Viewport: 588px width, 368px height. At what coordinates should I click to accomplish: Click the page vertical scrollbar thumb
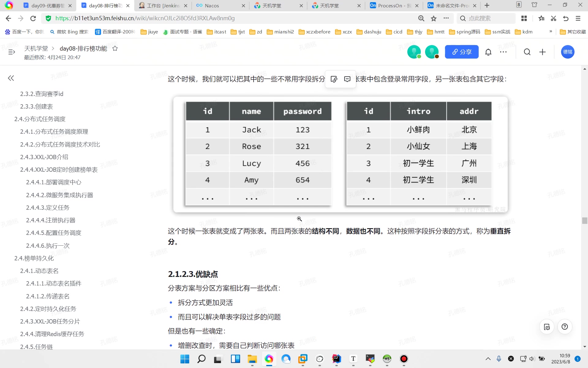585,220
